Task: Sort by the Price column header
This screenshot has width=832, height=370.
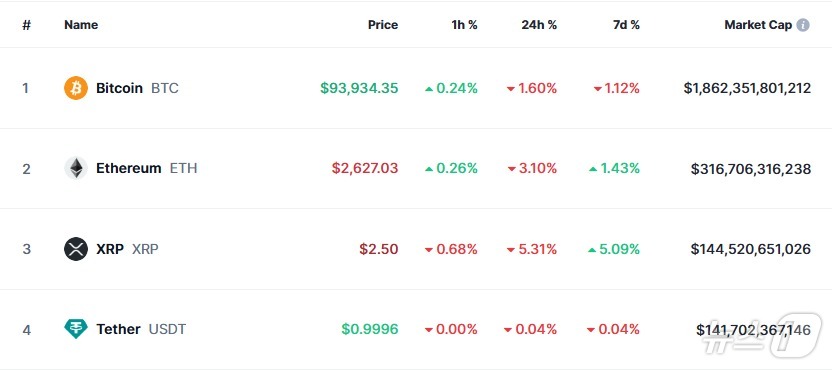Action: pyautogui.click(x=383, y=25)
